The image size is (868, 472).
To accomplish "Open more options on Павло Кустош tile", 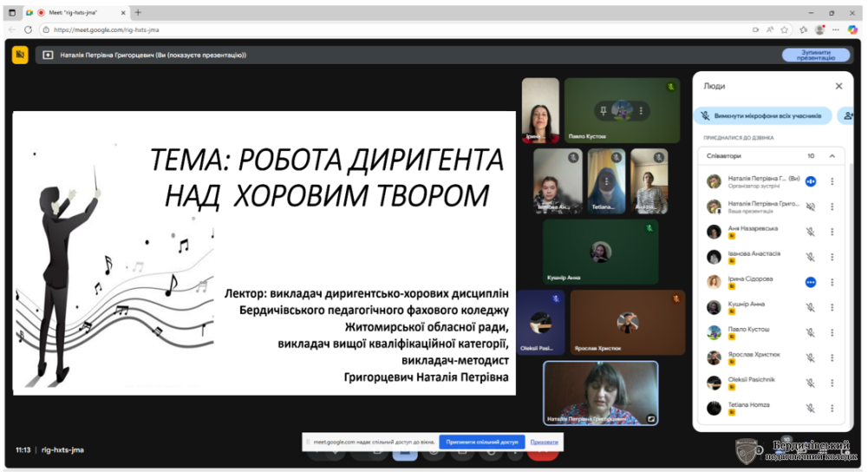I will 641,111.
